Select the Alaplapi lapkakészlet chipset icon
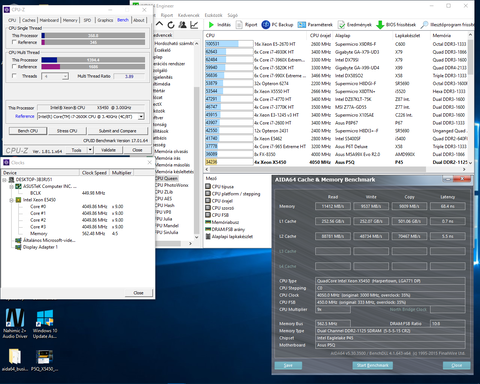This screenshot has width=480, height=384. [x=208, y=236]
